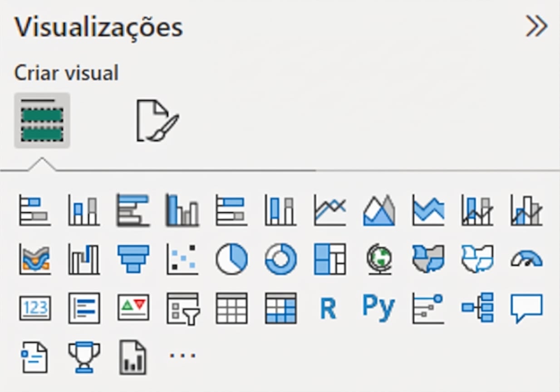Add a slicer visual

[182, 309]
